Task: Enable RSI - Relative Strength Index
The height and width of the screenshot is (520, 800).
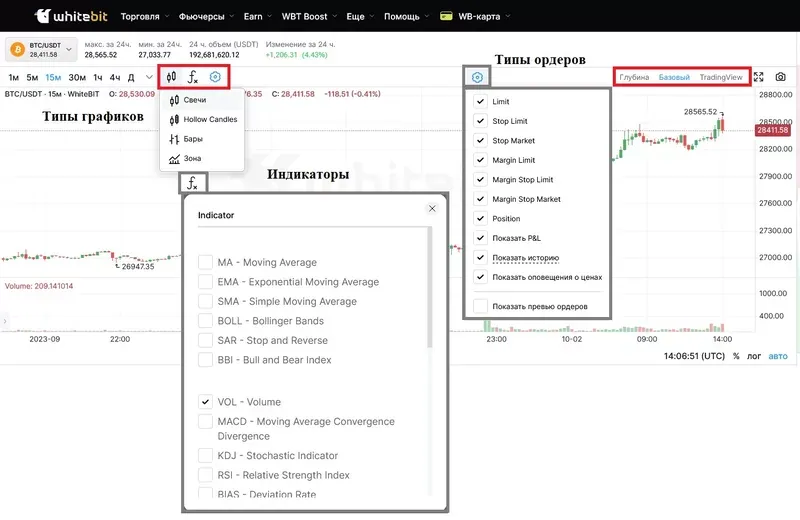Action: 205,475
